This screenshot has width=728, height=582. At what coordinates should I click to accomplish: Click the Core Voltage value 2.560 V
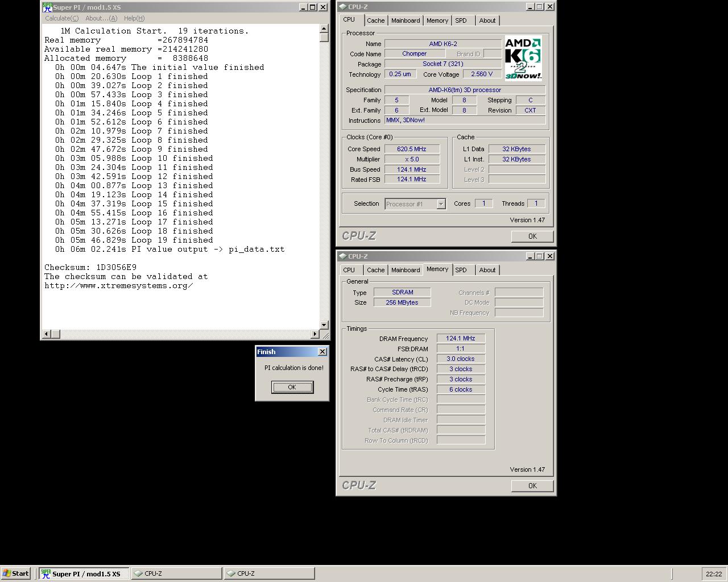pyautogui.click(x=482, y=74)
